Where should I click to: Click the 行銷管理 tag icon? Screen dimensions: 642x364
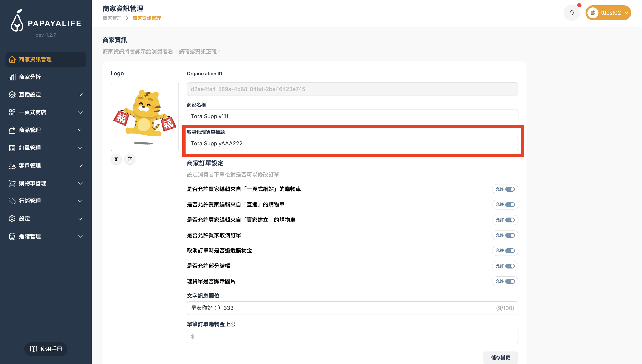(x=12, y=201)
